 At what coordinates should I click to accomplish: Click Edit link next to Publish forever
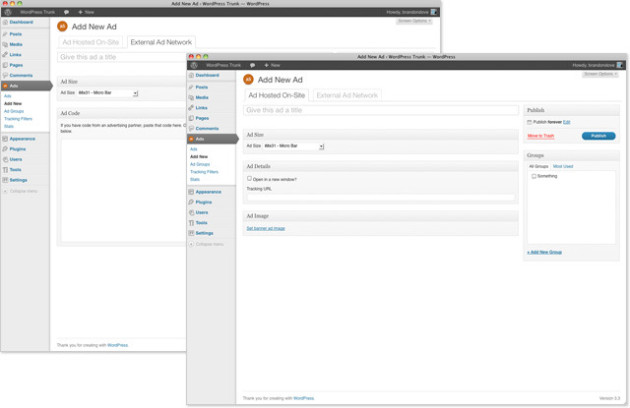(x=567, y=122)
